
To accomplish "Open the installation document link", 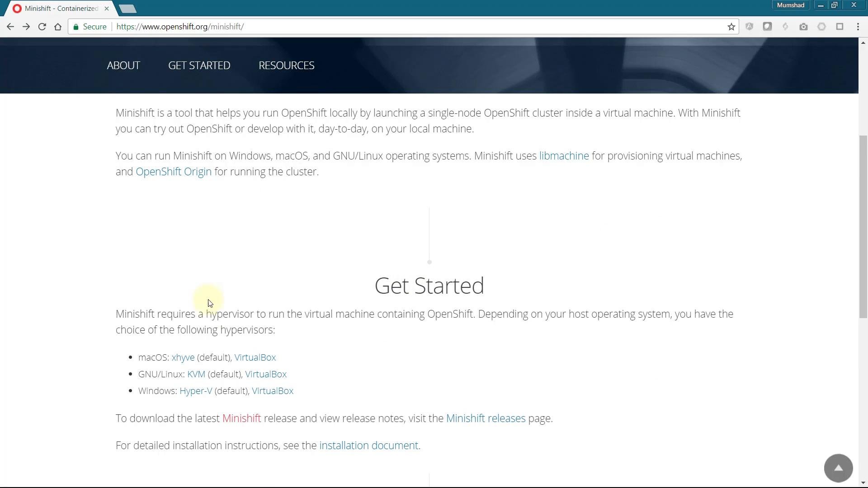I will tap(370, 446).
